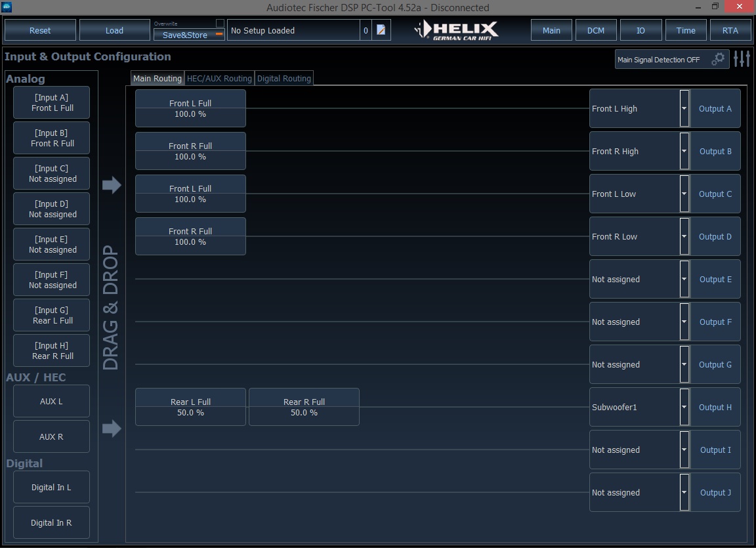
Task: Expand the Subwoofer1 output dropdown
Action: 684,407
